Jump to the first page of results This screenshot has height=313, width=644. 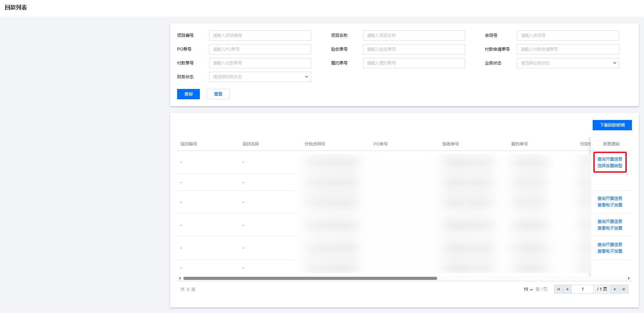tap(558, 289)
